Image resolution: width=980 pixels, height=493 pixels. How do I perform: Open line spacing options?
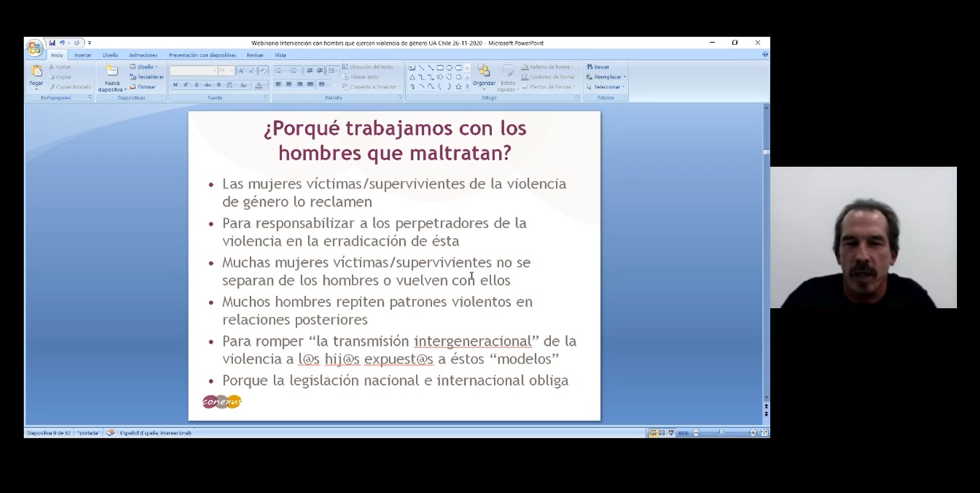332,70
